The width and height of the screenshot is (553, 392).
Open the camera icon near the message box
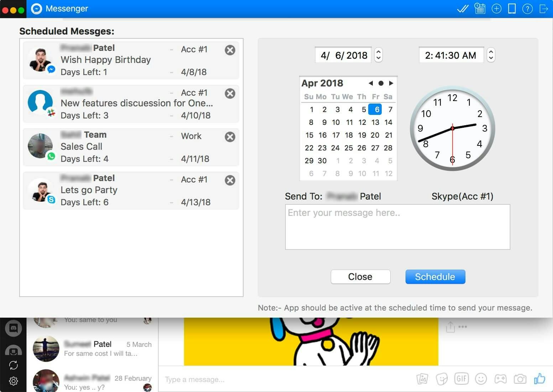pyautogui.click(x=520, y=379)
